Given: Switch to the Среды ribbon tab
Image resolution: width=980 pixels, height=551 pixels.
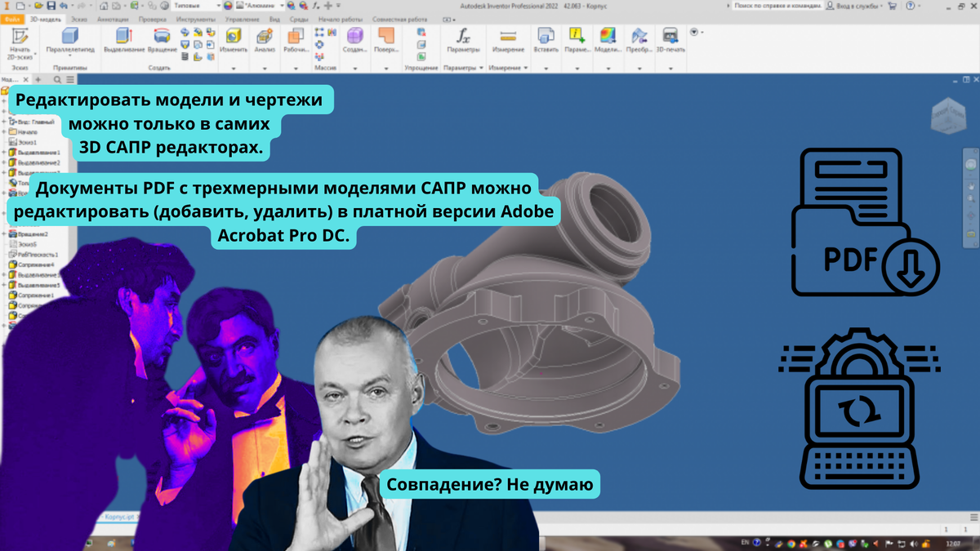Looking at the screenshot, I should coord(300,18).
